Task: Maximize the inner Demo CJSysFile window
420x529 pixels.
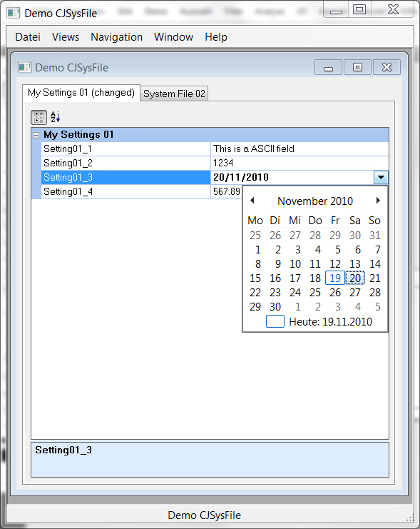Action: coord(357,67)
